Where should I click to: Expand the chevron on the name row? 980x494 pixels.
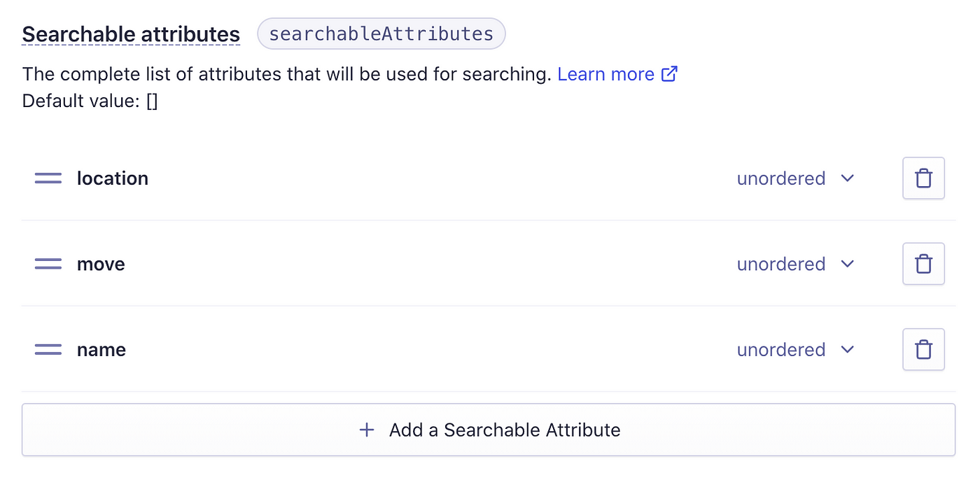848,349
